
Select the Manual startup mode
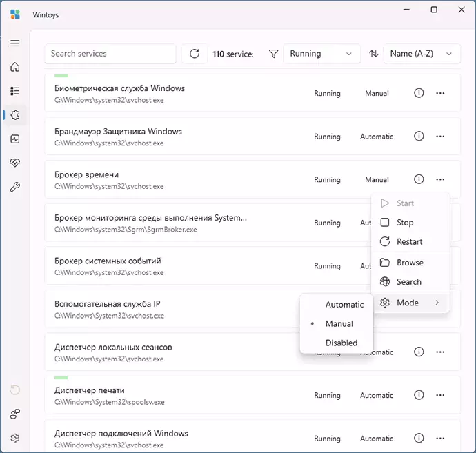pos(336,323)
